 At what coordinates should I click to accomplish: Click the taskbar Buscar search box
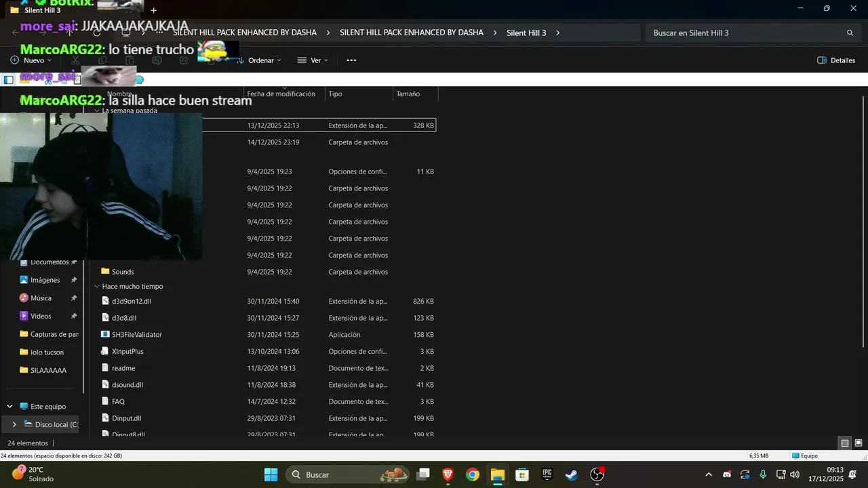tap(347, 474)
